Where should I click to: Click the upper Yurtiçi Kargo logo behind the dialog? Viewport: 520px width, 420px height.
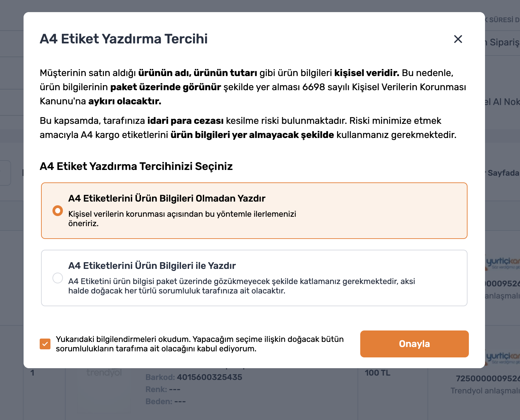[503, 263]
